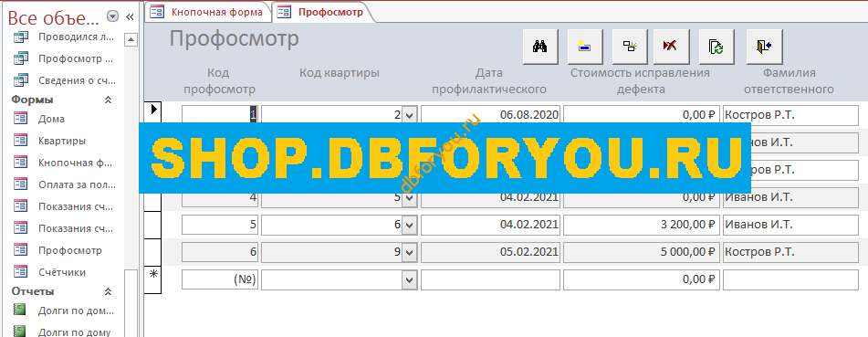The height and width of the screenshot is (337, 868).
Task: Click the Delete record button
Action: (672, 47)
